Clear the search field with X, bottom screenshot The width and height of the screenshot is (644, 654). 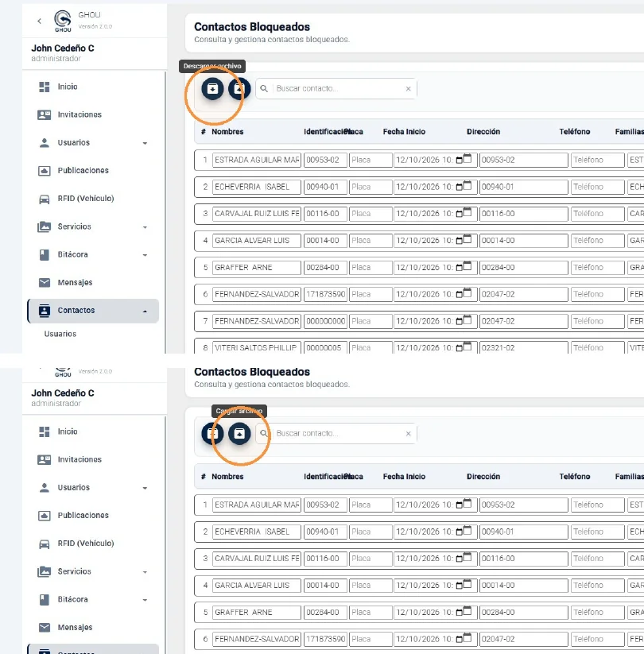coord(408,433)
